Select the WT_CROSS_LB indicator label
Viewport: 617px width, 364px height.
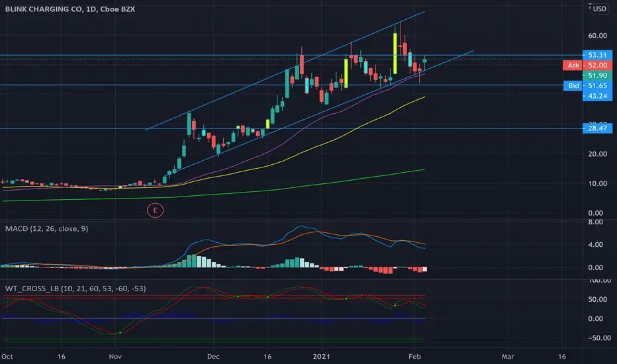point(75,289)
